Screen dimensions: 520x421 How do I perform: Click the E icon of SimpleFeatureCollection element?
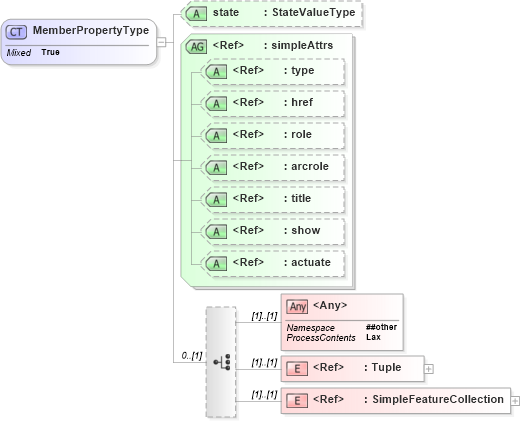(x=297, y=401)
